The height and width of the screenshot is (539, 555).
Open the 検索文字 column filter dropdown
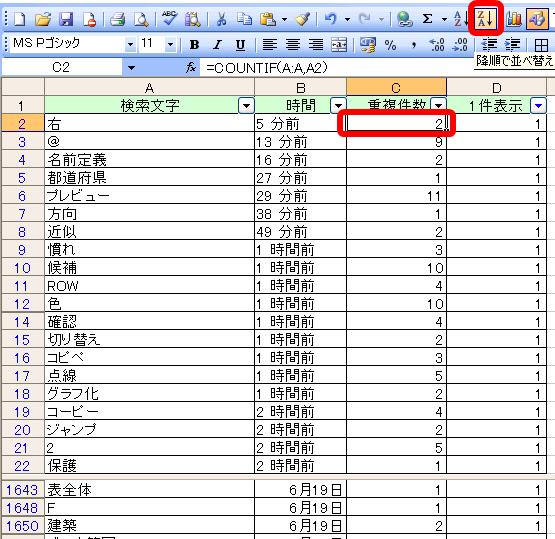tap(246, 105)
